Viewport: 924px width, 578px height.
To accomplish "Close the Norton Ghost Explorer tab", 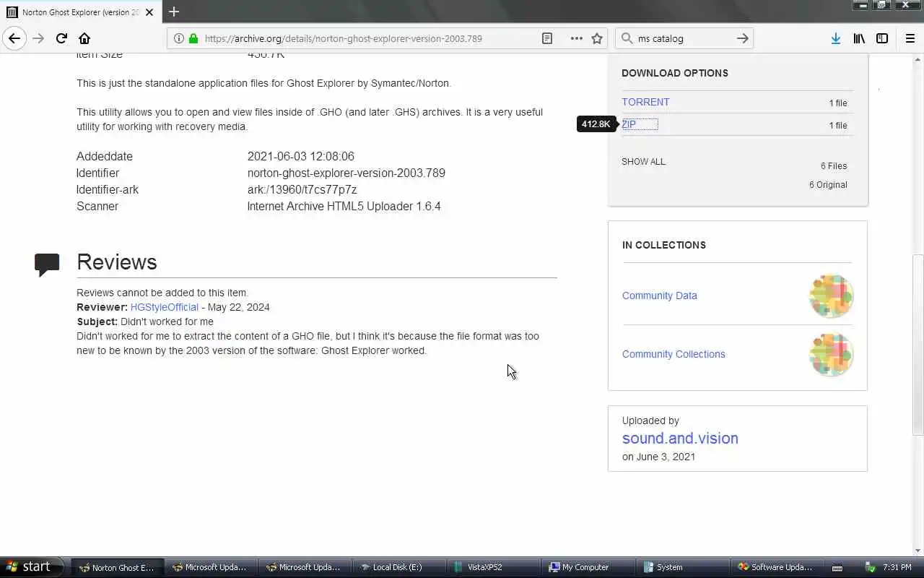I will [149, 12].
